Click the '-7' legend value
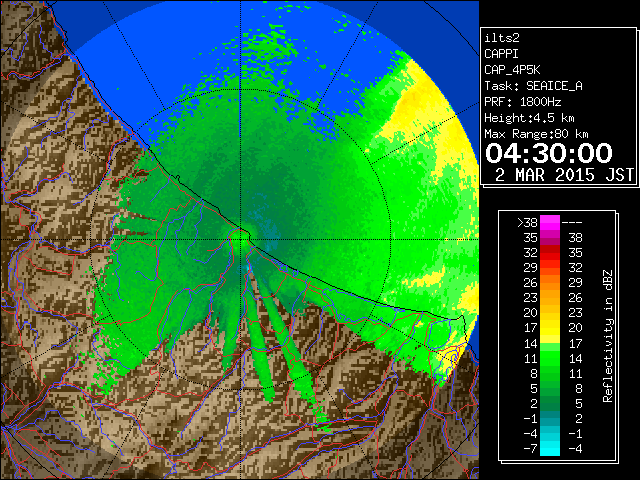 point(530,448)
